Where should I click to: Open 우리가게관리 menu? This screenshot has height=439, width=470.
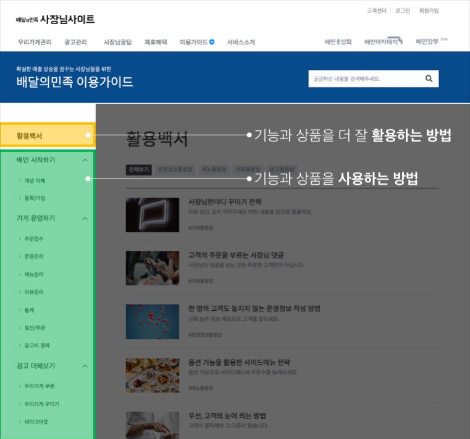click(x=35, y=42)
